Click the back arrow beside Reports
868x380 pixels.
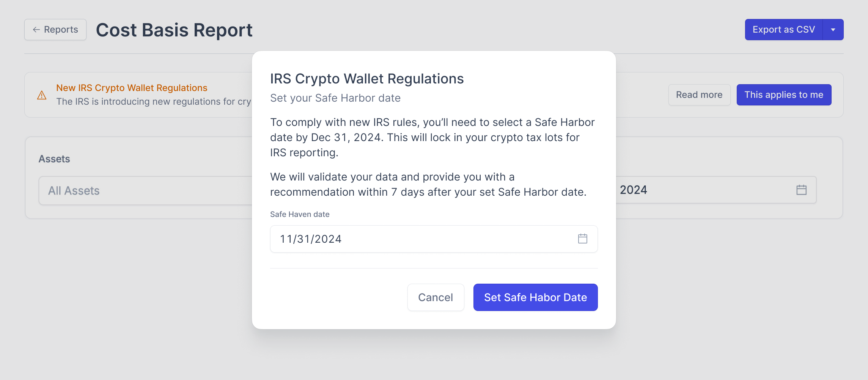36,30
